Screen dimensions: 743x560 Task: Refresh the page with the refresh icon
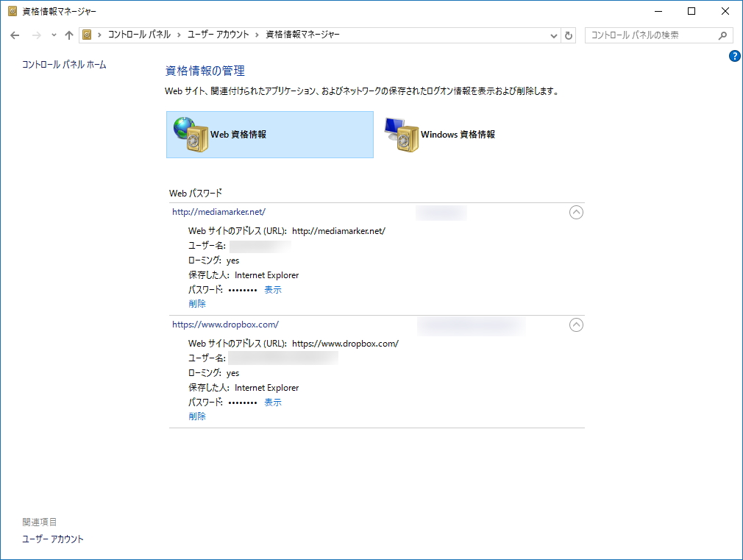pyautogui.click(x=568, y=35)
